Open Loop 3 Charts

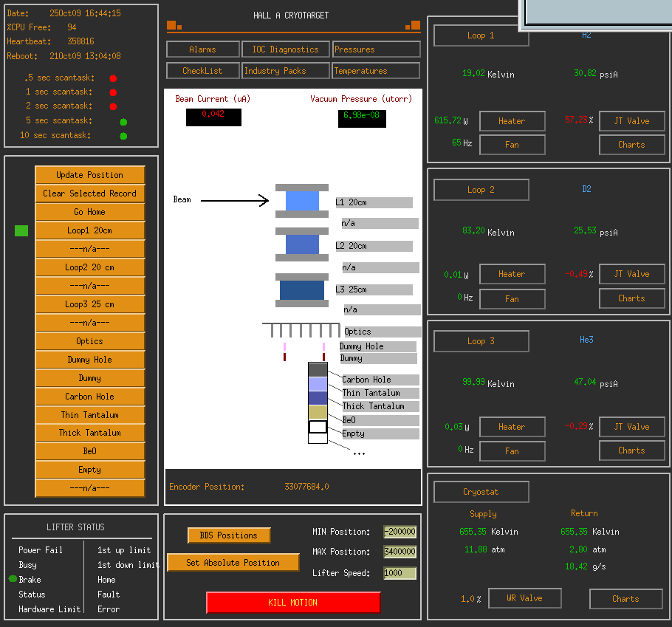632,450
